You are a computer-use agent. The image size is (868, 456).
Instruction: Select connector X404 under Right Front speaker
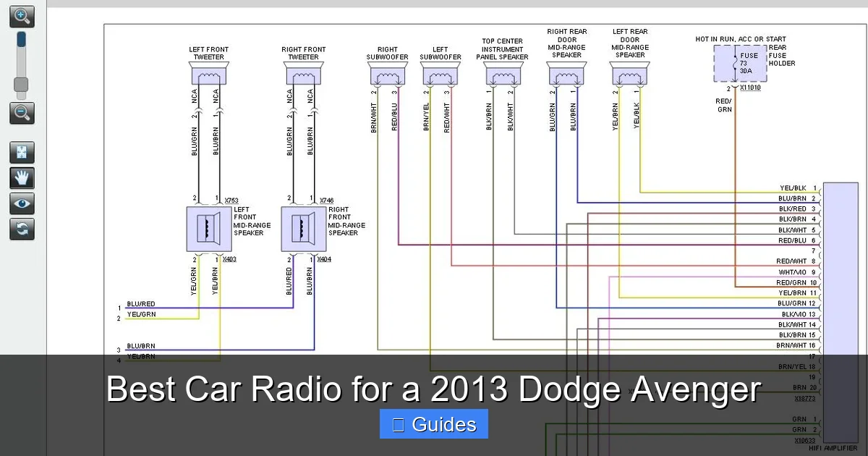click(x=325, y=258)
